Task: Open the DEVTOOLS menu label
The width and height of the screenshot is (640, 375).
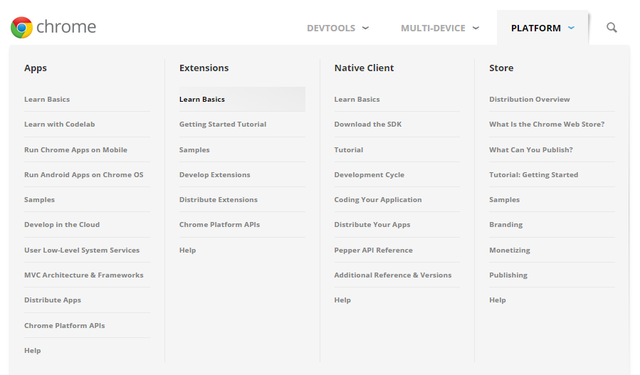Action: pos(331,28)
